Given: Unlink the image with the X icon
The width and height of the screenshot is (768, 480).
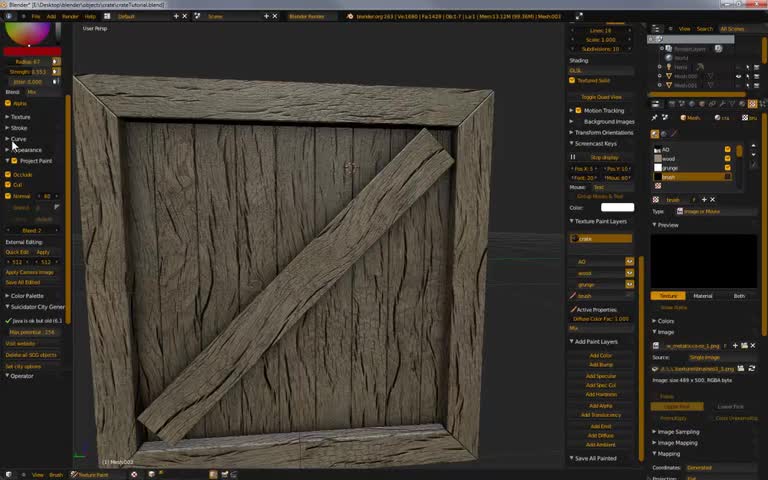Looking at the screenshot, I should point(753,345).
